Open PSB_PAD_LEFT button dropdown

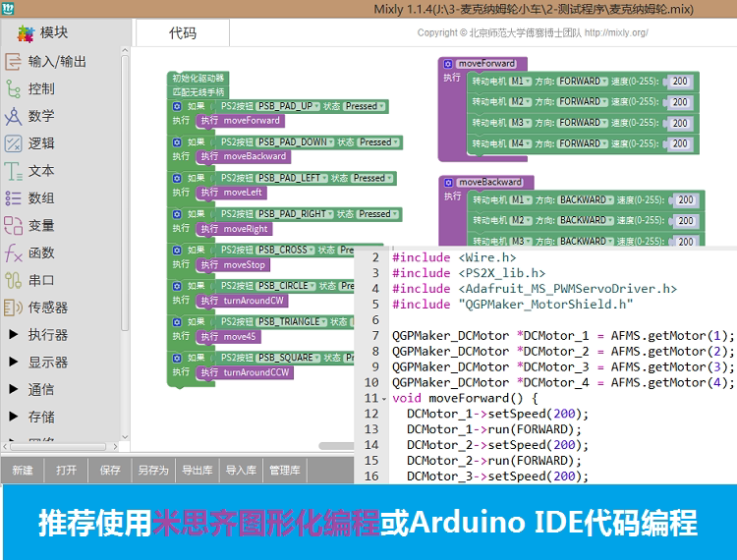tap(292, 178)
